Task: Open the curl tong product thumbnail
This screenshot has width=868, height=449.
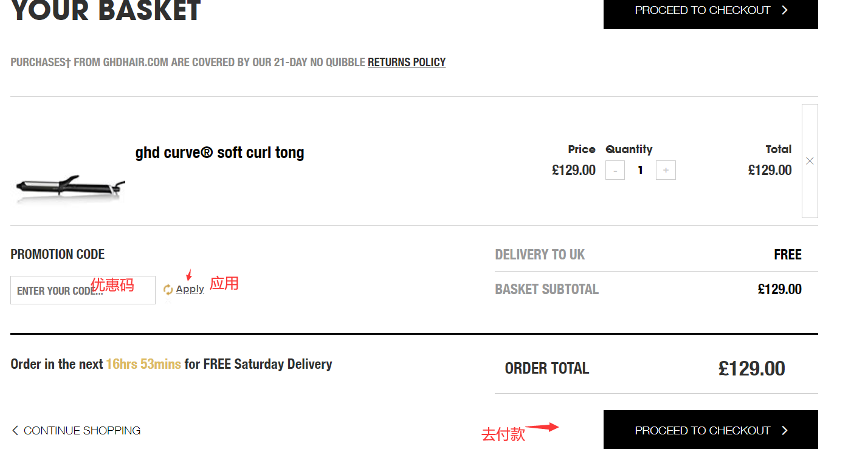Action: (70, 187)
